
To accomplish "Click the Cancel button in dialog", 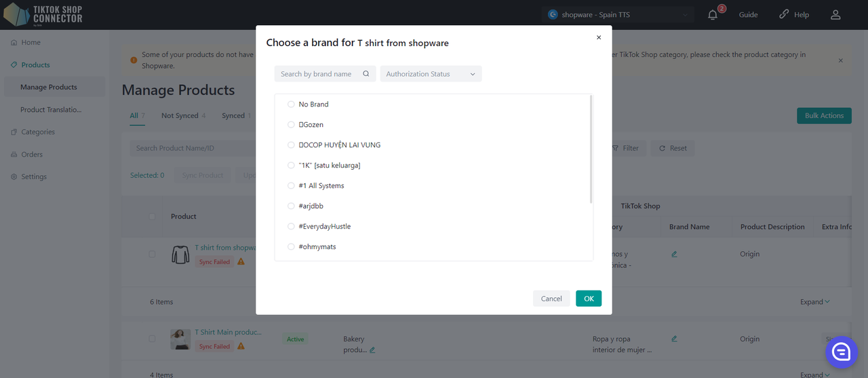I will click(551, 299).
